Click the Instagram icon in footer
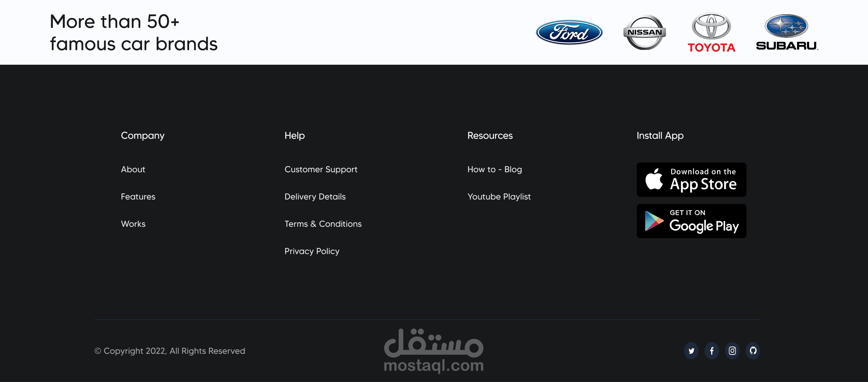The width and height of the screenshot is (868, 382). pyautogui.click(x=732, y=351)
